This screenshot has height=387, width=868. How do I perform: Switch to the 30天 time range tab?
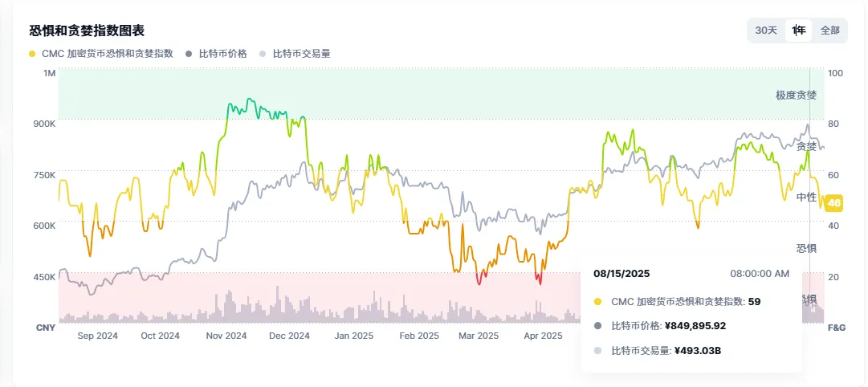pos(766,31)
